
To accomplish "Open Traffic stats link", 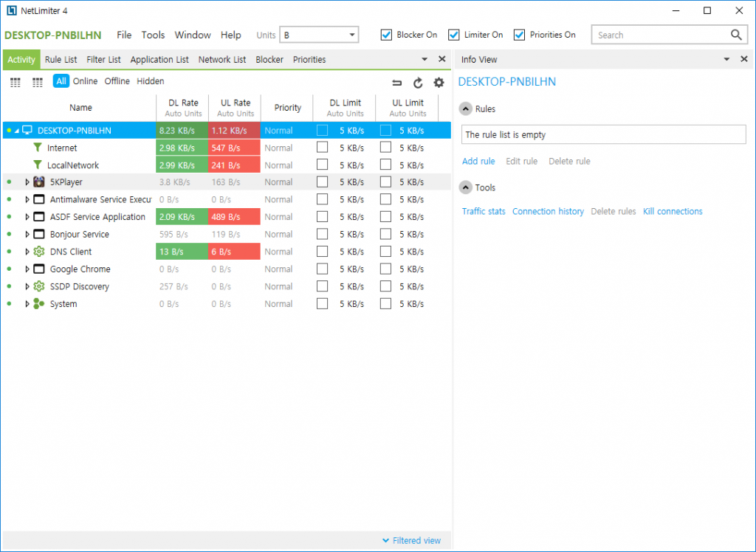I will pyautogui.click(x=484, y=211).
